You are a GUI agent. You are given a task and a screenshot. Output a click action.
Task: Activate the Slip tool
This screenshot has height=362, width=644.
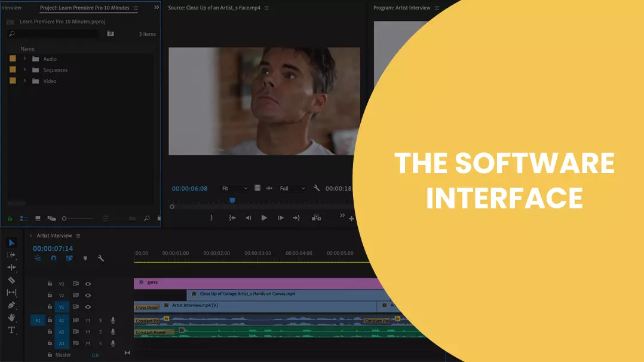click(x=11, y=293)
